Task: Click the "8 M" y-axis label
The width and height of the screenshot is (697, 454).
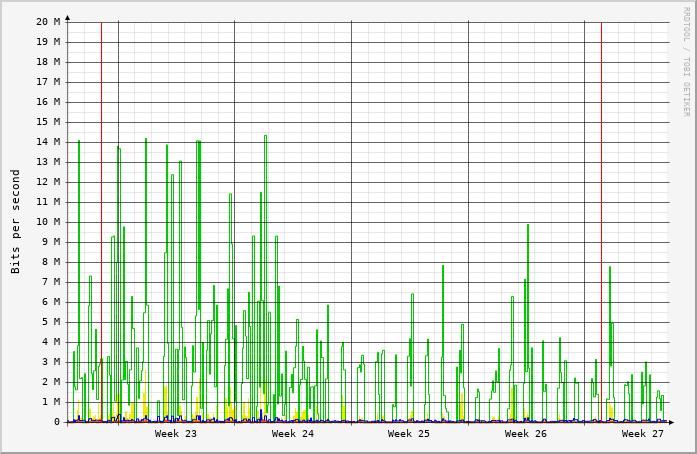Action: (51, 262)
